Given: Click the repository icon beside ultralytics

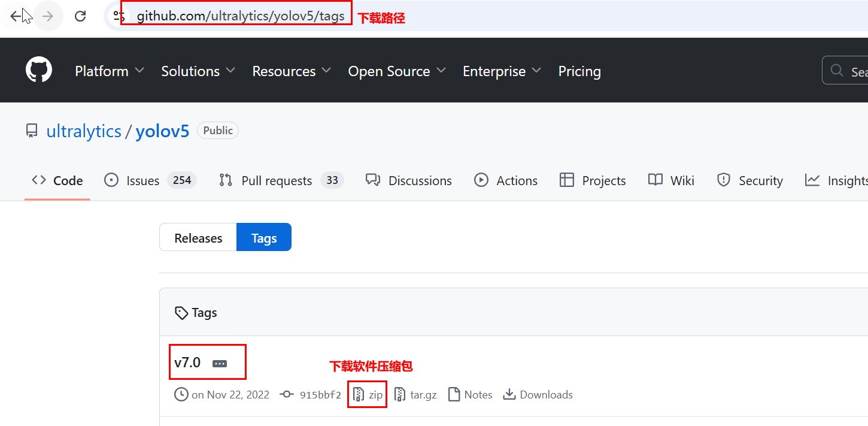Looking at the screenshot, I should 32,131.
